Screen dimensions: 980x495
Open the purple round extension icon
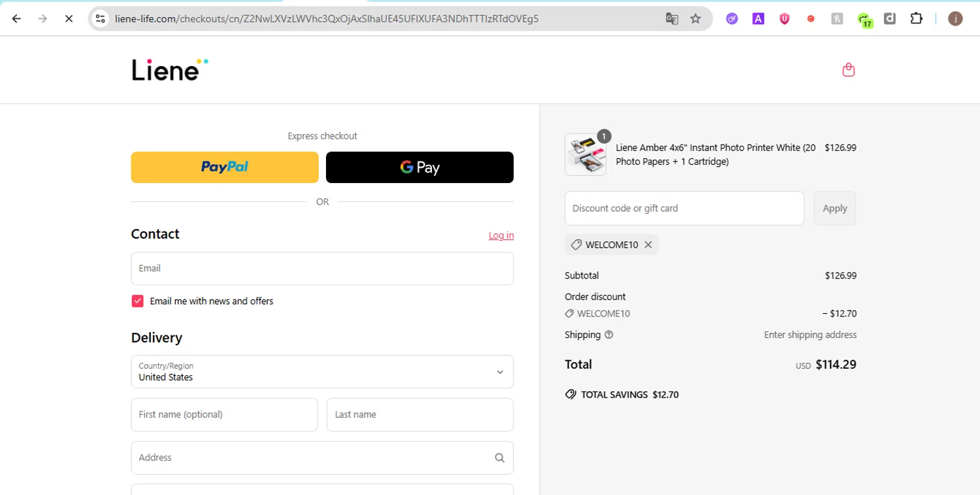coord(732,19)
